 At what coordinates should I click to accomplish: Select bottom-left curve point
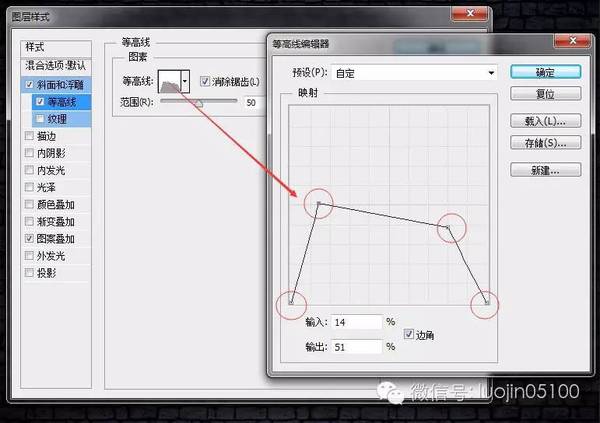pyautogui.click(x=291, y=303)
